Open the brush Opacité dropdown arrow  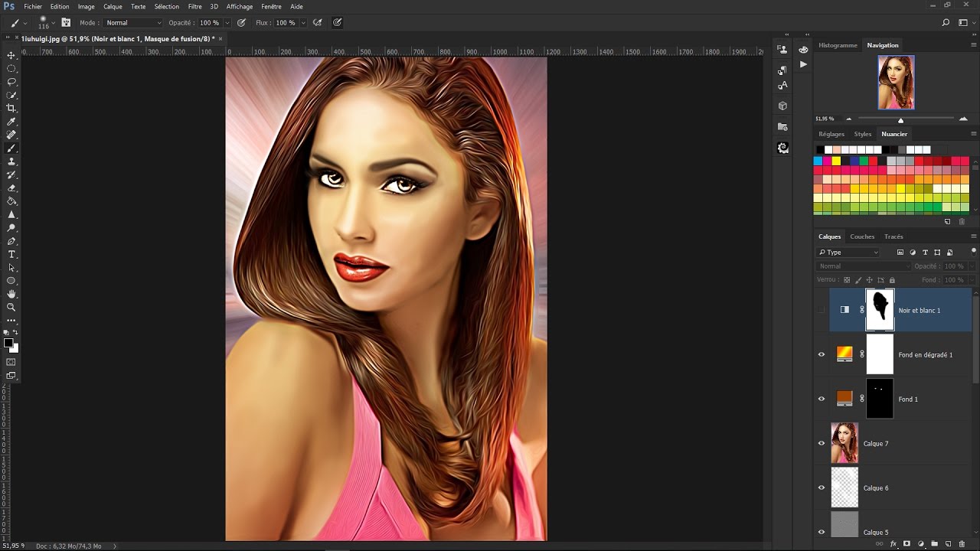click(x=227, y=23)
